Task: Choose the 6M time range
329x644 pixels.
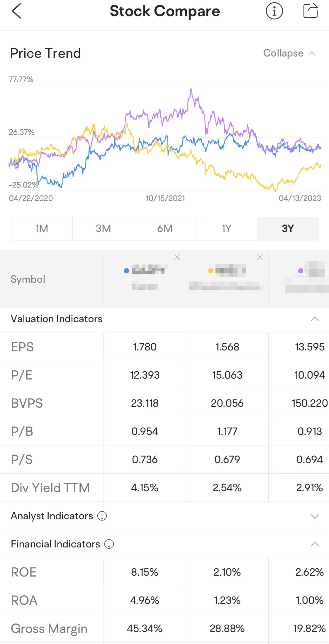Action: pos(165,228)
